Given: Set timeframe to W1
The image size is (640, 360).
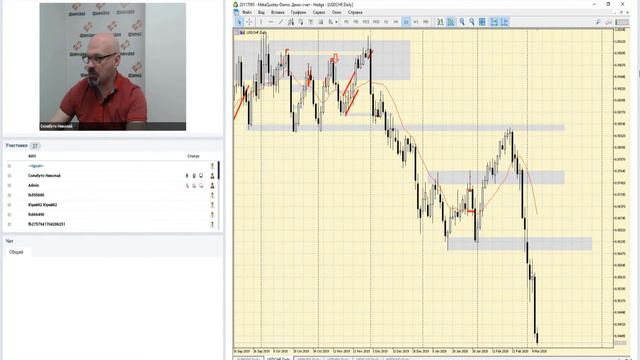Looking at the screenshot, I should click(416, 22).
